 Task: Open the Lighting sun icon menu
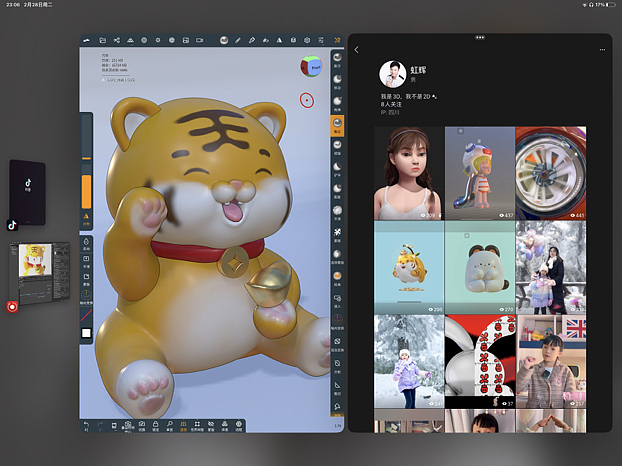coord(158,40)
